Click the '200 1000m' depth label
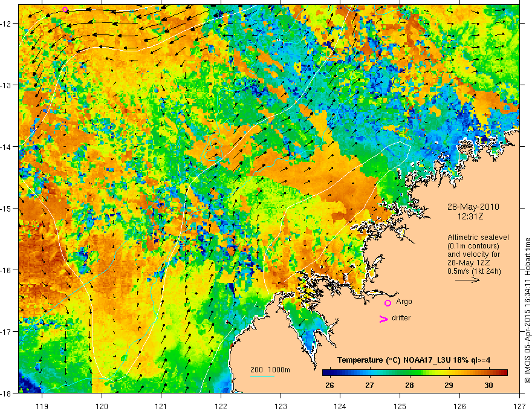 click(x=270, y=370)
